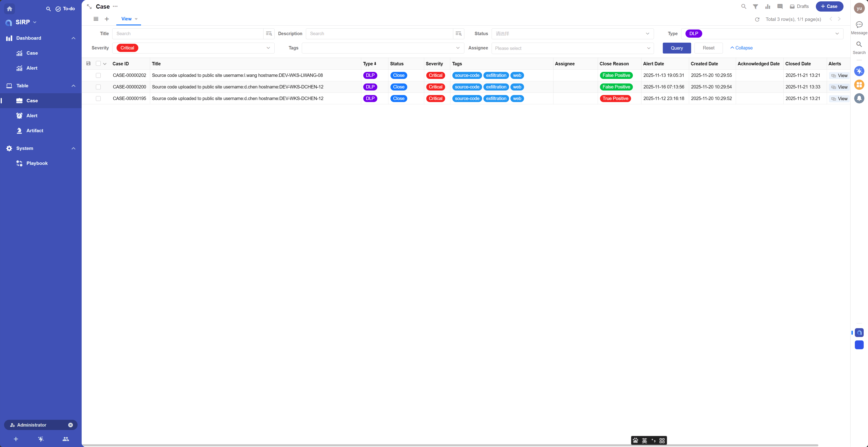Open the filter funnel icon
The height and width of the screenshot is (447, 868).
point(756,6)
